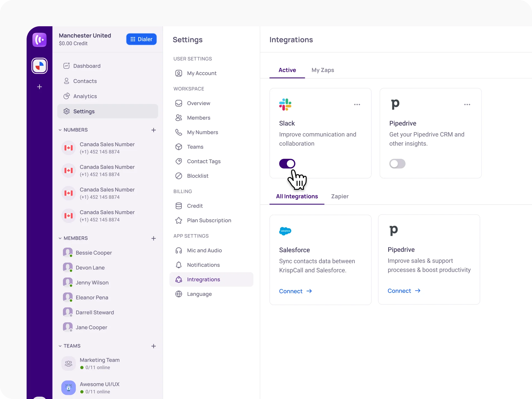Open Settings sidebar item
The height and width of the screenshot is (399, 532).
coord(108,111)
